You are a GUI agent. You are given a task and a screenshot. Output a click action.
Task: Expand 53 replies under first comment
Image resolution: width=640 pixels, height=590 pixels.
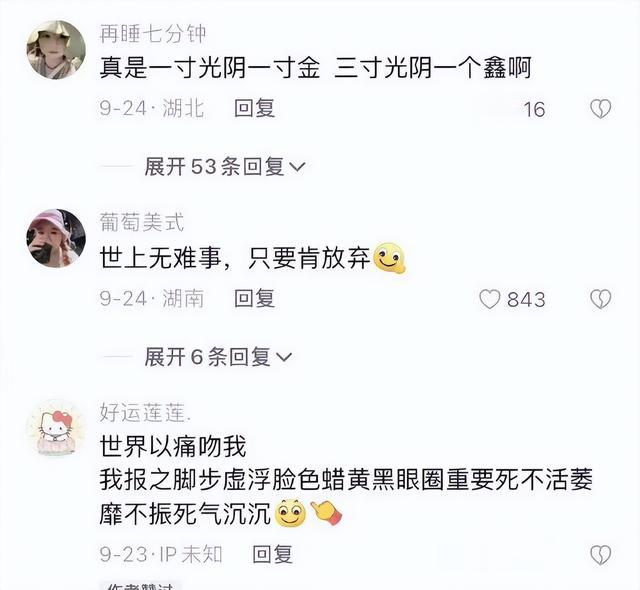pyautogui.click(x=224, y=166)
